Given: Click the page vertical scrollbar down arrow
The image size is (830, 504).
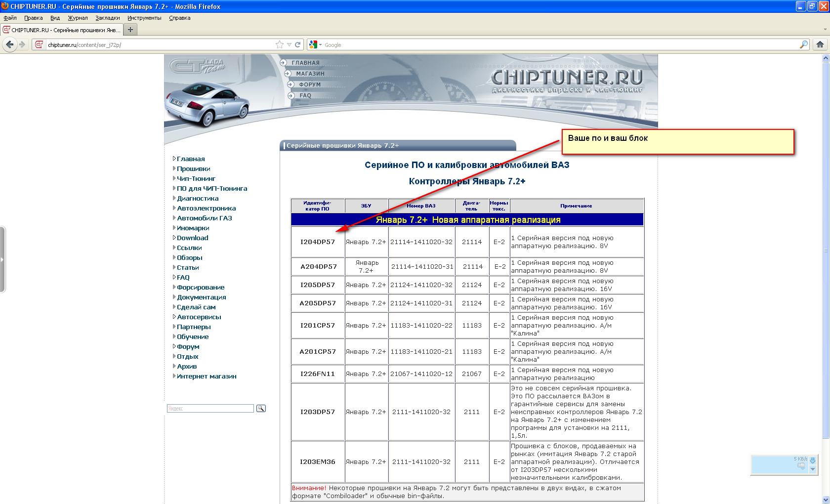Looking at the screenshot, I should pos(826,500).
